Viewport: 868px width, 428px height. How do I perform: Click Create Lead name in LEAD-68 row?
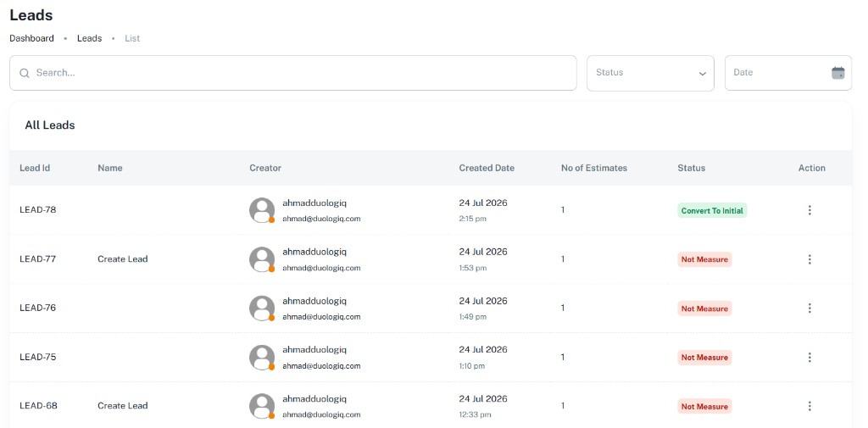[122, 405]
